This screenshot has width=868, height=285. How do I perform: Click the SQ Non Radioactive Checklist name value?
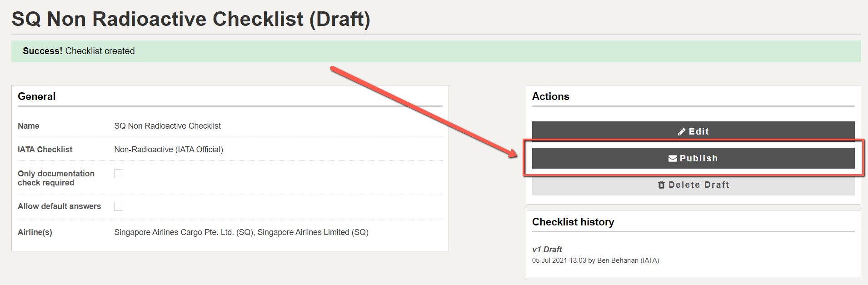click(167, 126)
